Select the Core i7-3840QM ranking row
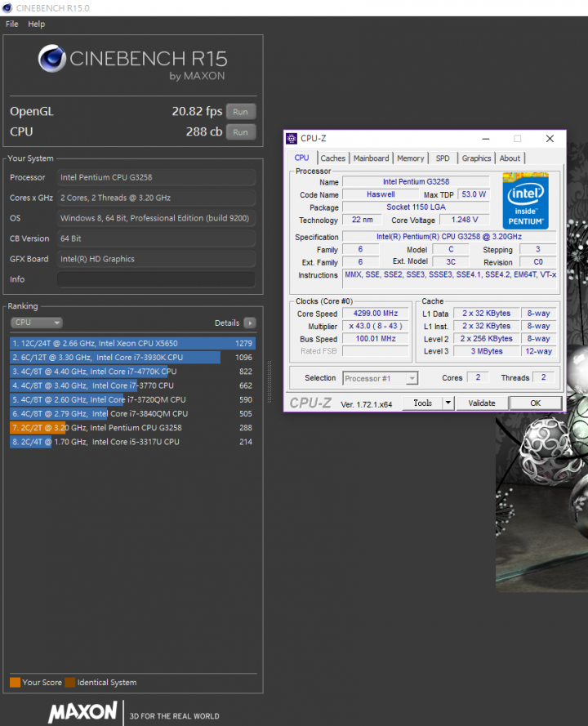 132,413
